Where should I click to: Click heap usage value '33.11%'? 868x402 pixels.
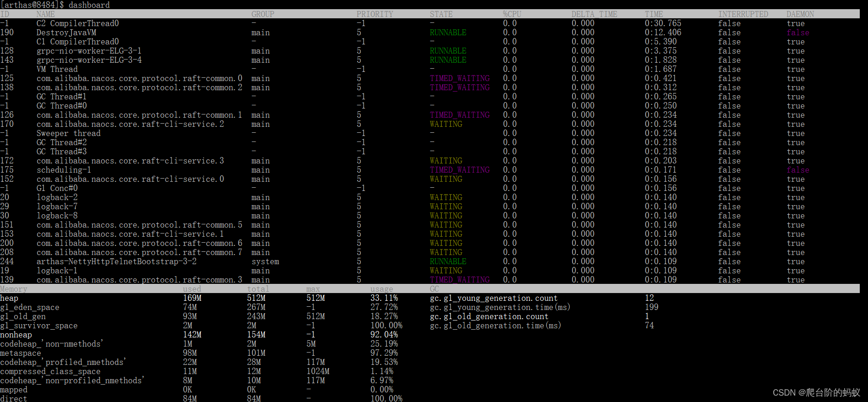(x=384, y=298)
